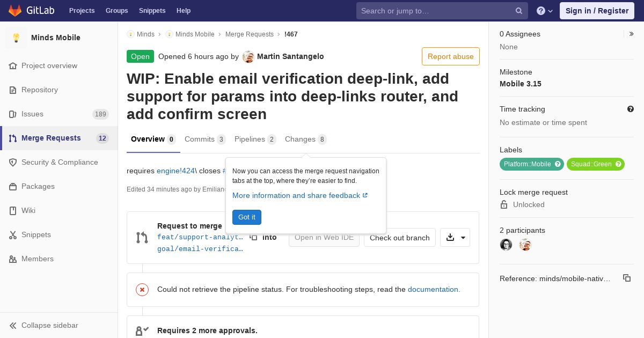Switch to the Commits tab

205,139
